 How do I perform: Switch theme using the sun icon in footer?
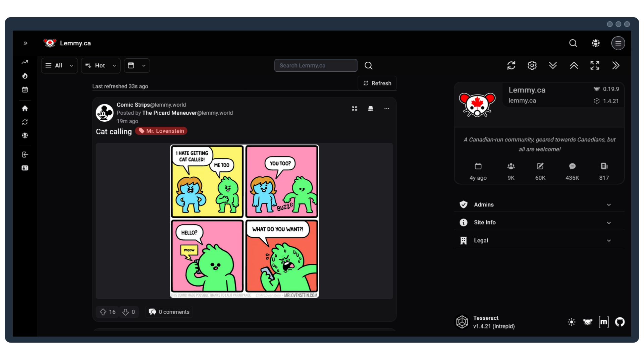(571, 322)
